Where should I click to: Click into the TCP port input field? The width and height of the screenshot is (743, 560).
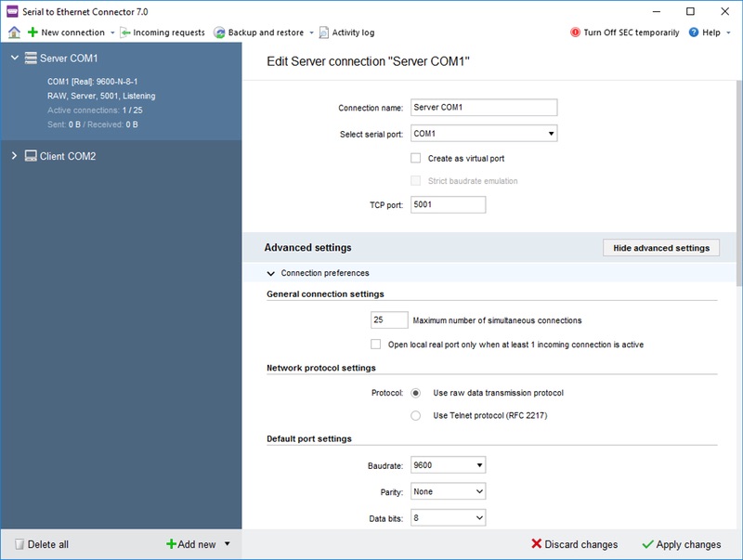(x=448, y=204)
